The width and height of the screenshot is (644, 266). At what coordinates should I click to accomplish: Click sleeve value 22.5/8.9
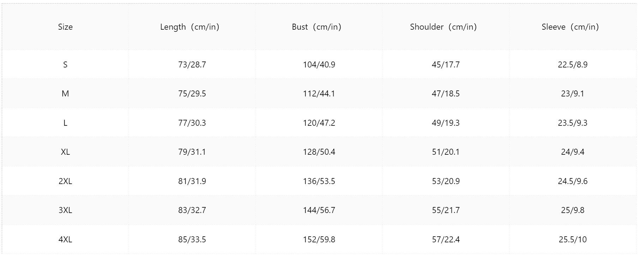click(573, 65)
